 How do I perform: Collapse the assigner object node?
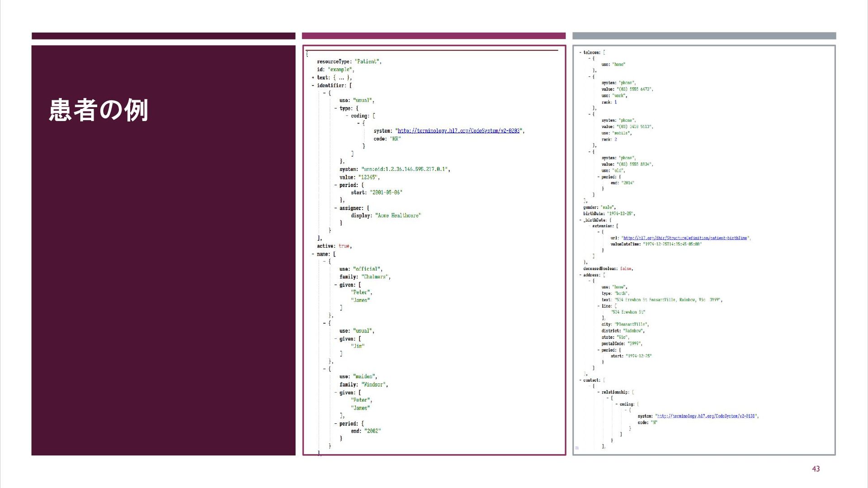tap(335, 208)
